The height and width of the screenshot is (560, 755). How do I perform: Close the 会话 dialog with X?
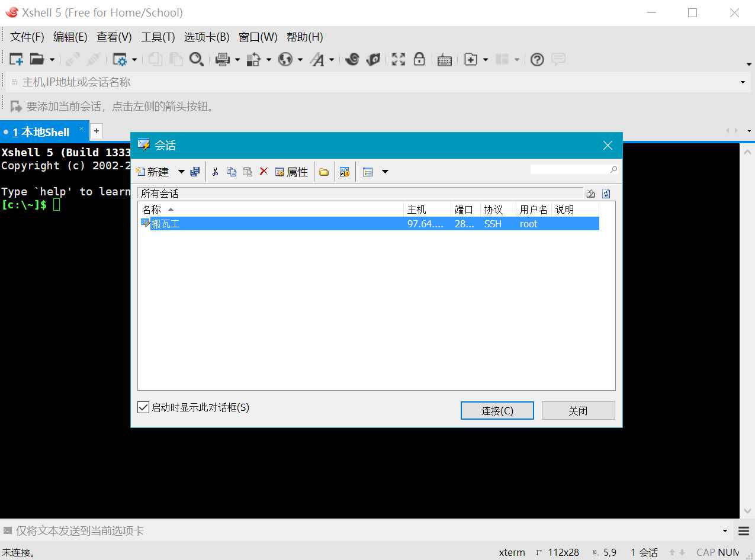(x=608, y=146)
